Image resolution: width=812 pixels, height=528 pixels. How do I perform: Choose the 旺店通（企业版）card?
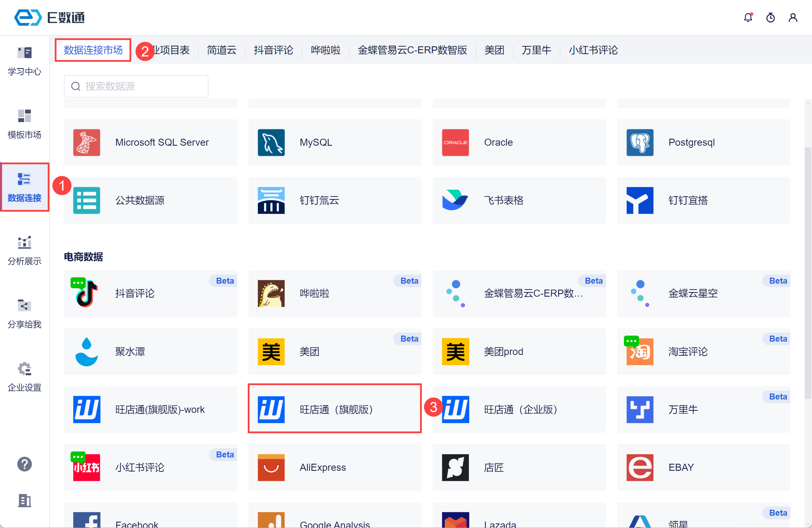pos(519,409)
